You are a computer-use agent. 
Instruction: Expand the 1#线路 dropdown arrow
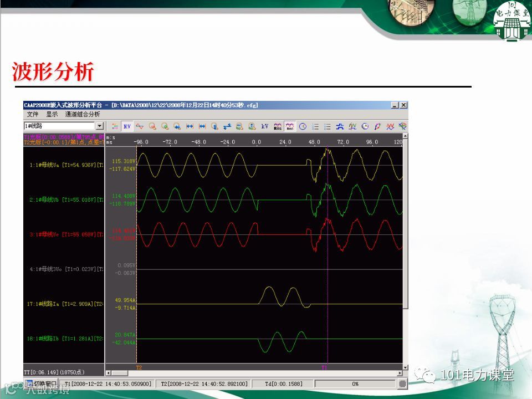(x=99, y=126)
